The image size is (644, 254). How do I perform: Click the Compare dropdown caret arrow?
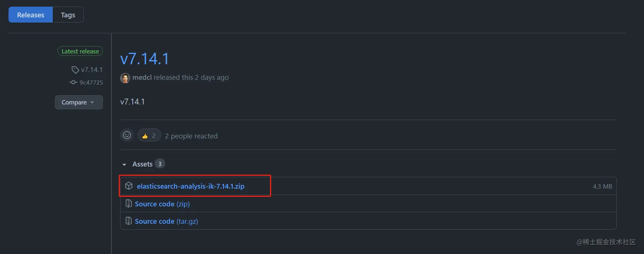click(92, 102)
